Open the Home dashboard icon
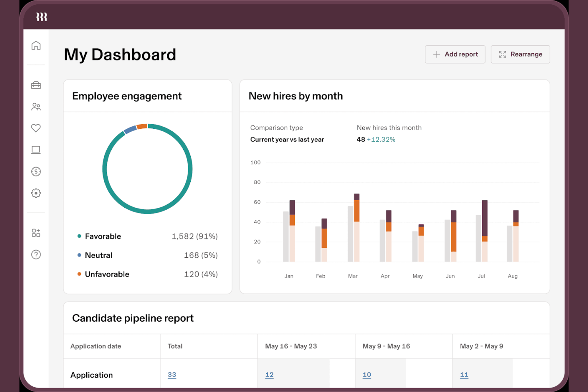 pos(36,45)
